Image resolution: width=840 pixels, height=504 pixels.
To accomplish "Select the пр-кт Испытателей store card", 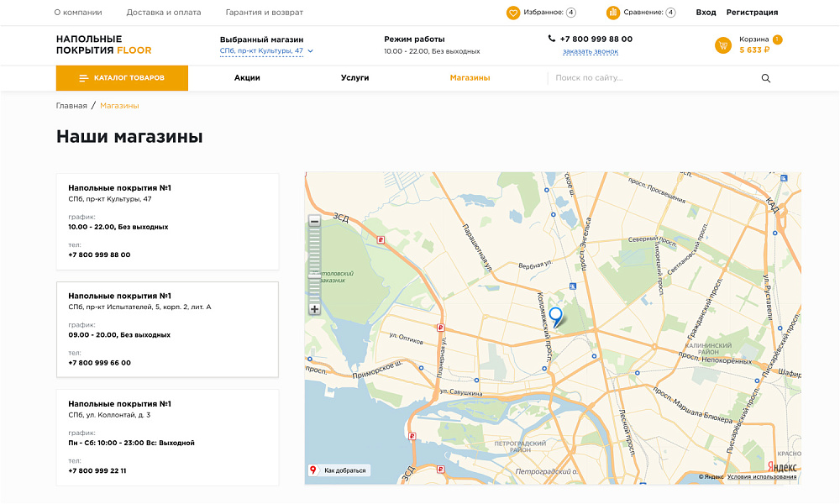I will (x=167, y=329).
